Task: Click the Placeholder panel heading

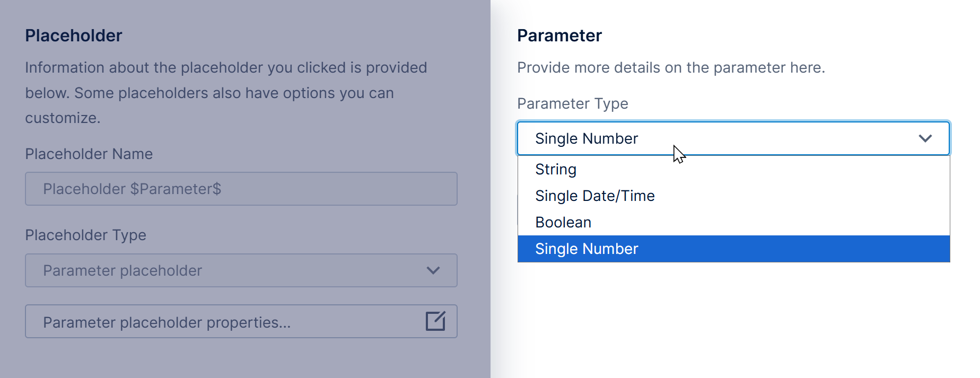Action: coord(74,36)
